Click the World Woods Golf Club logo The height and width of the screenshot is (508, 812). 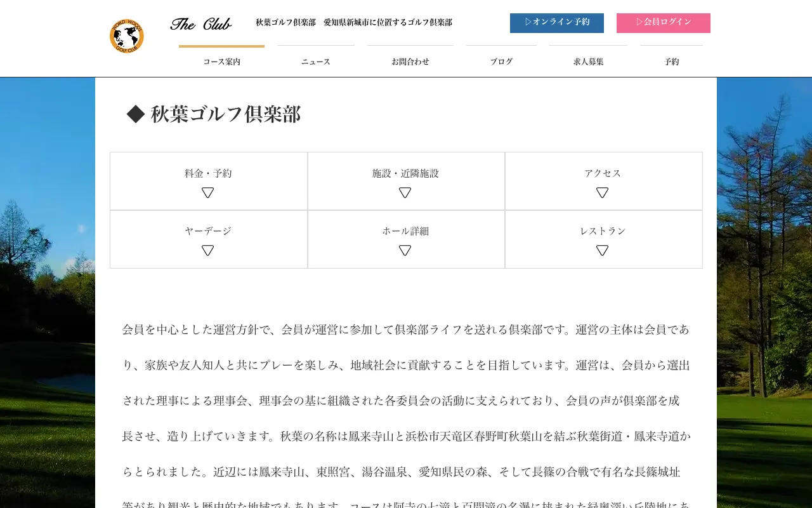[127, 36]
